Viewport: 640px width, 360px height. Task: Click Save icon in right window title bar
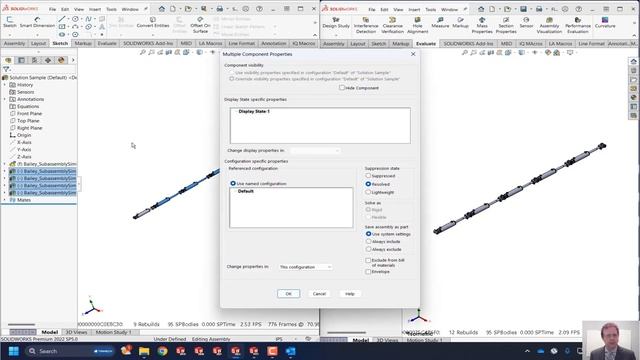coord(523,9)
